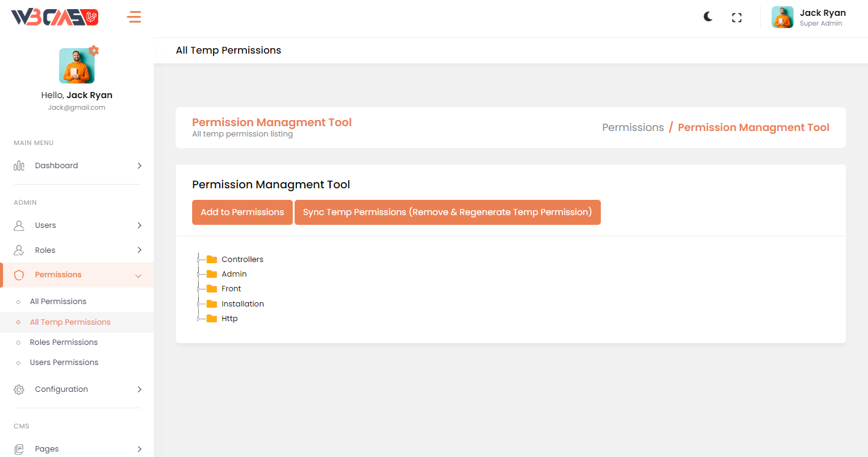Open All Permissions submenu item
The height and width of the screenshot is (457, 868).
[58, 302]
